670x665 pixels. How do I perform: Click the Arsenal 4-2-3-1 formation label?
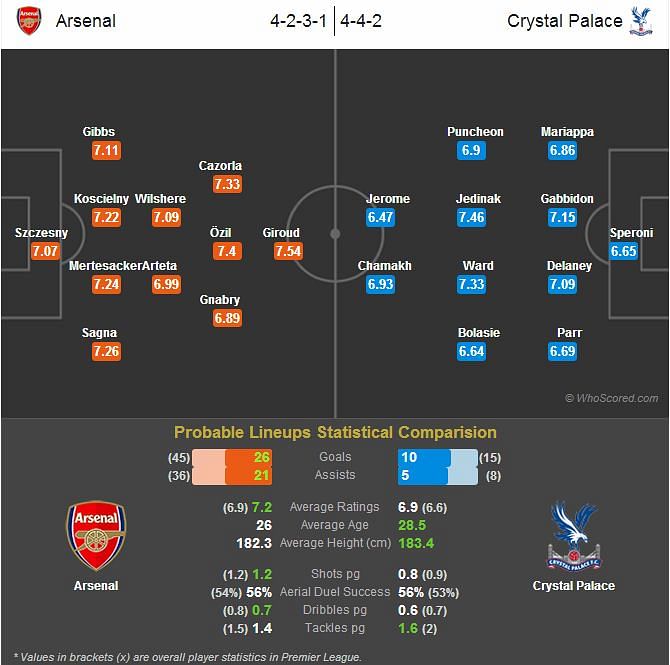tap(299, 21)
